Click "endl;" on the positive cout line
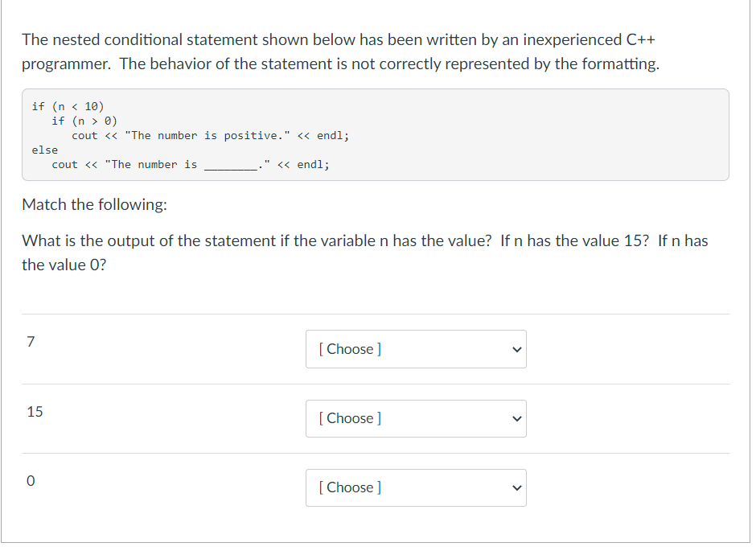The image size is (756, 555). coord(333,135)
